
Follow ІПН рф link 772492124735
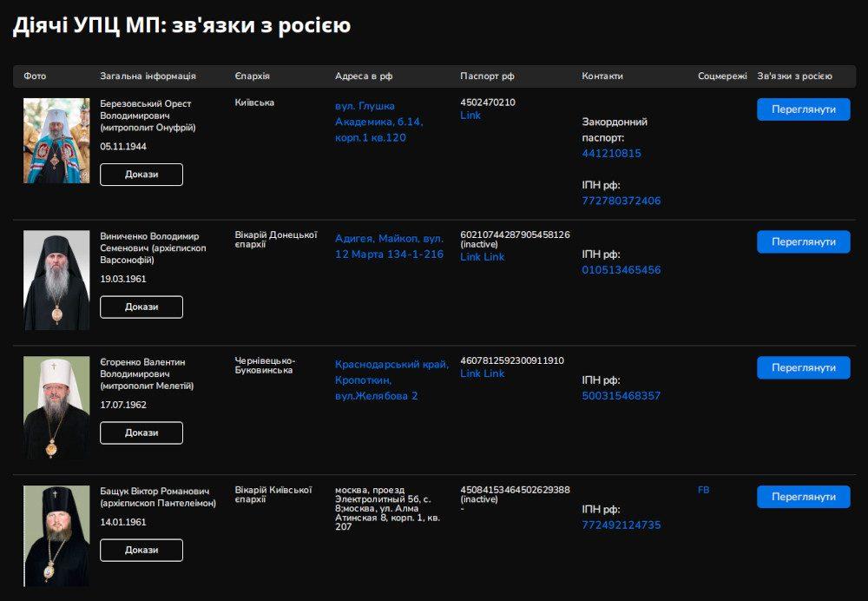coord(621,525)
